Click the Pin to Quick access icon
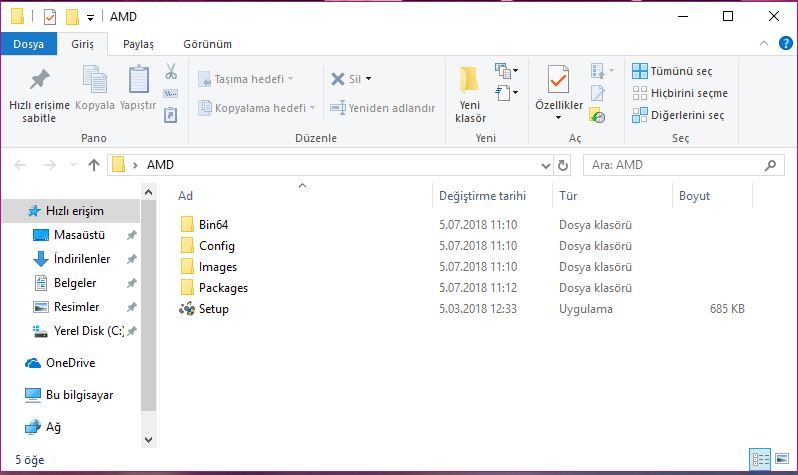 [x=39, y=79]
